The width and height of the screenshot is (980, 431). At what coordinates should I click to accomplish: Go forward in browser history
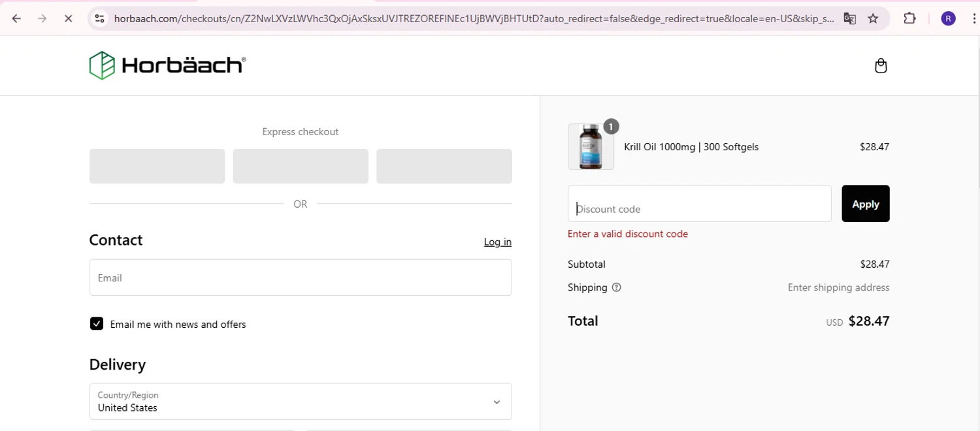42,18
